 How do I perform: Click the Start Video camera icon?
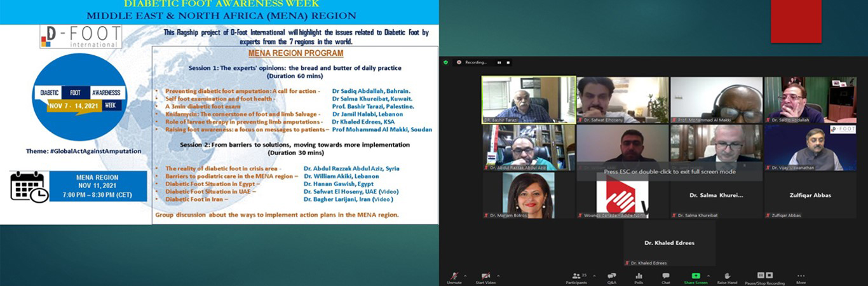[x=485, y=276]
